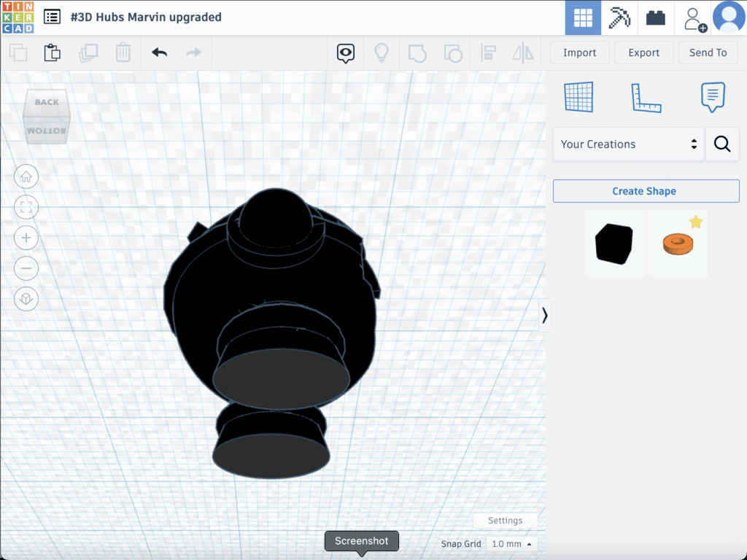The height and width of the screenshot is (560, 747).
Task: Select the Ruler tool icon
Action: pos(646,98)
